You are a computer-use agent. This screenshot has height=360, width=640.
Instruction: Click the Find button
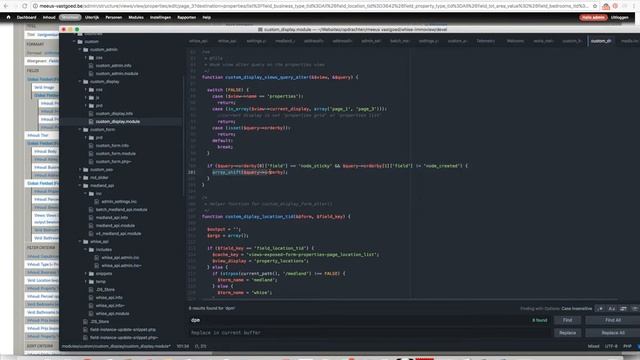coord(567,320)
